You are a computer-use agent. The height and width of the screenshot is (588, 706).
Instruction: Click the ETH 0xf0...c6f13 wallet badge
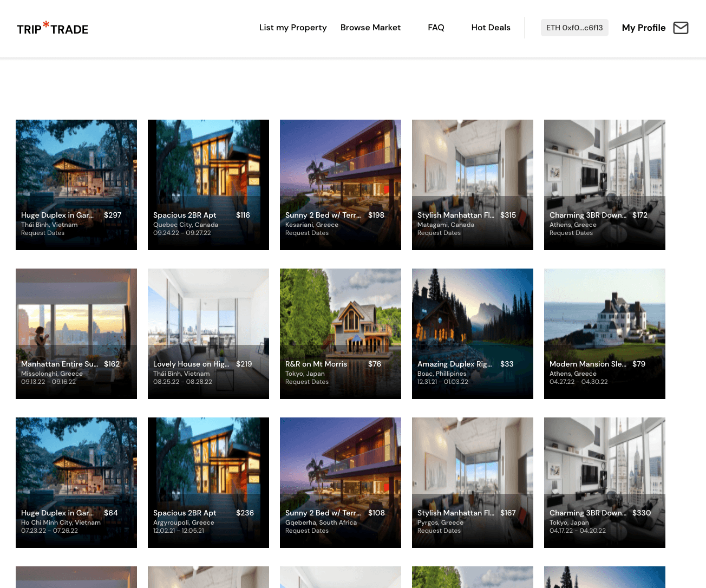(x=574, y=28)
